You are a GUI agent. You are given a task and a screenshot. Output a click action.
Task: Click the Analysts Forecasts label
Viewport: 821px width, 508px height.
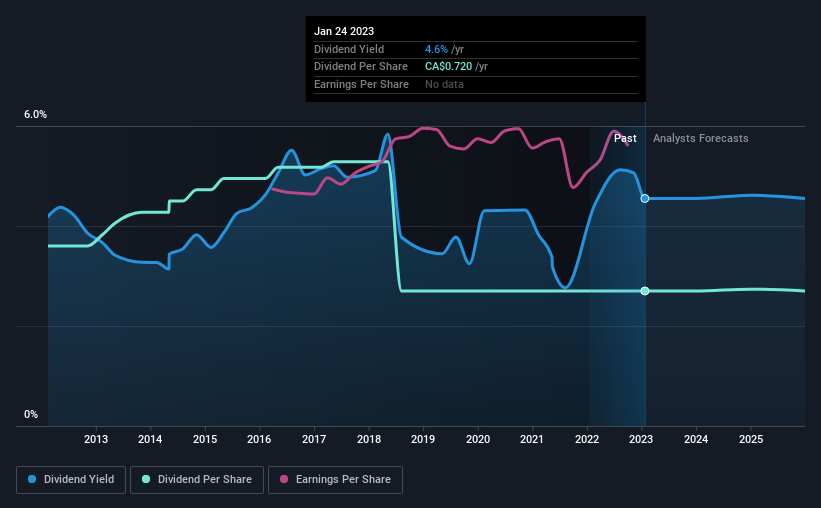(x=701, y=138)
